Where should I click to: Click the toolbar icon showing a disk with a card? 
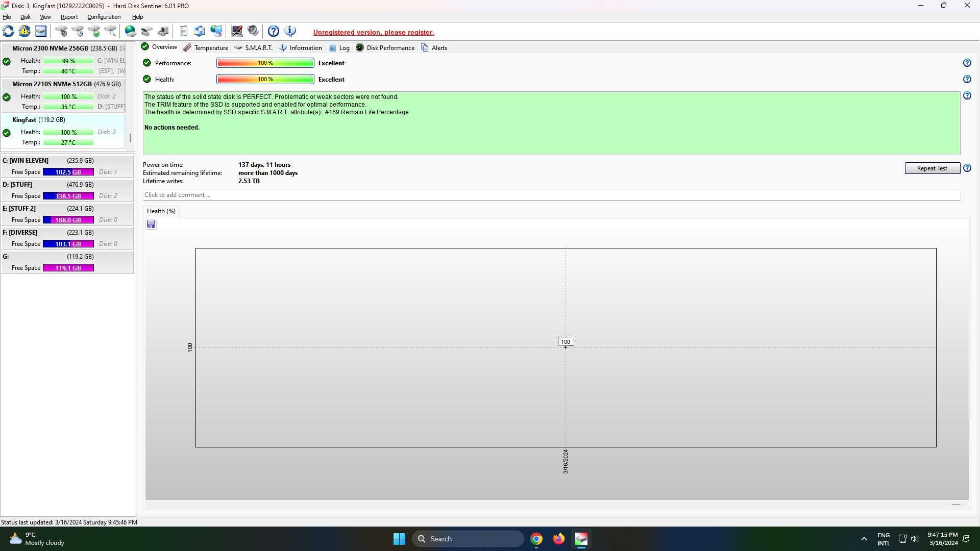(147, 31)
